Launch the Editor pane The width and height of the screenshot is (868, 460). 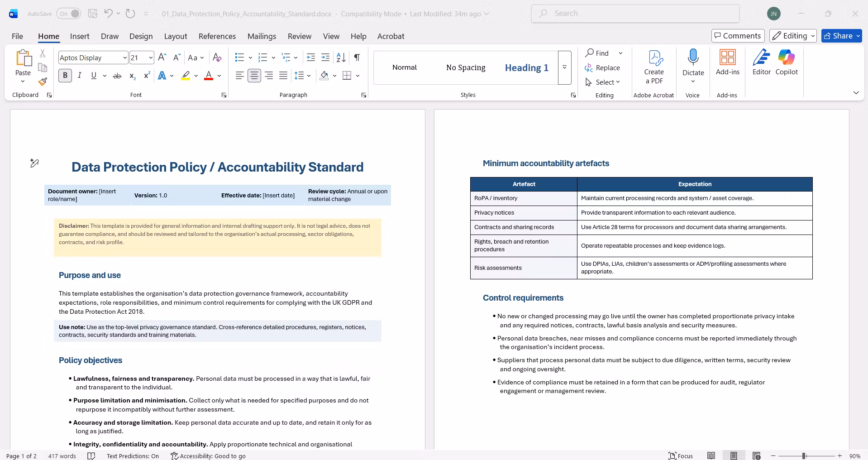point(762,62)
